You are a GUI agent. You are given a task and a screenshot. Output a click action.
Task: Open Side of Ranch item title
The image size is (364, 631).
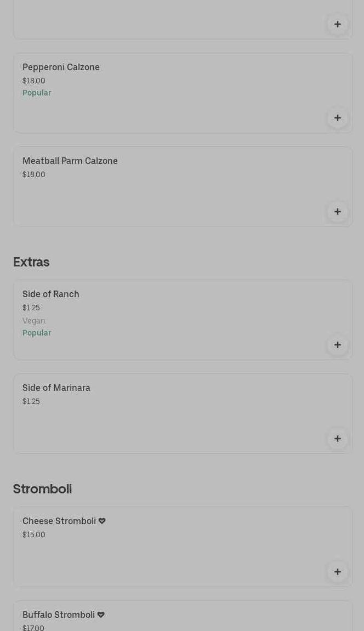coord(50,294)
